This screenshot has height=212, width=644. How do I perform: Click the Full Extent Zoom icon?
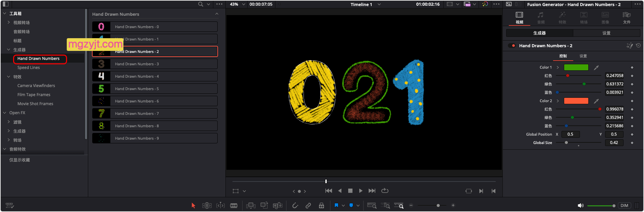click(x=372, y=205)
